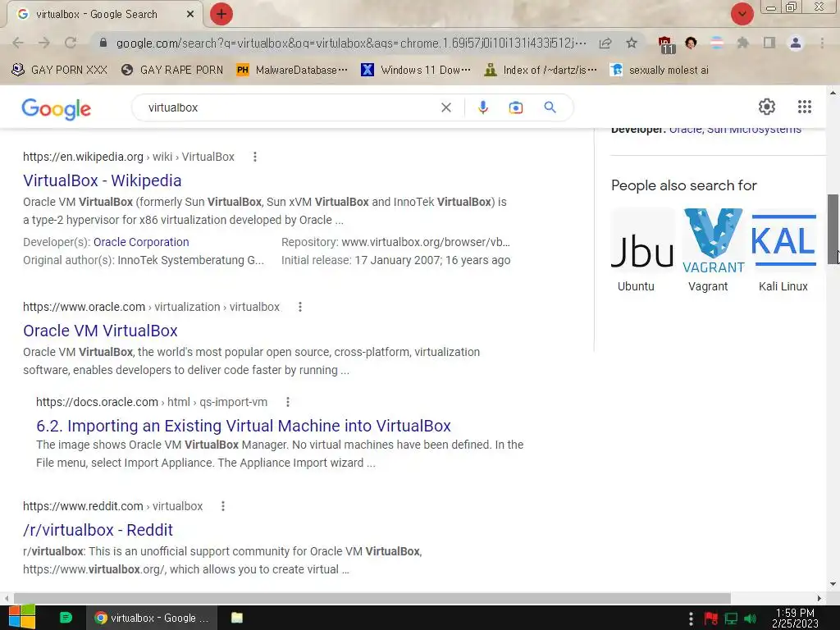Click the vertical scrollbar up arrow
The width and height of the screenshot is (840, 630).
[x=833, y=93]
